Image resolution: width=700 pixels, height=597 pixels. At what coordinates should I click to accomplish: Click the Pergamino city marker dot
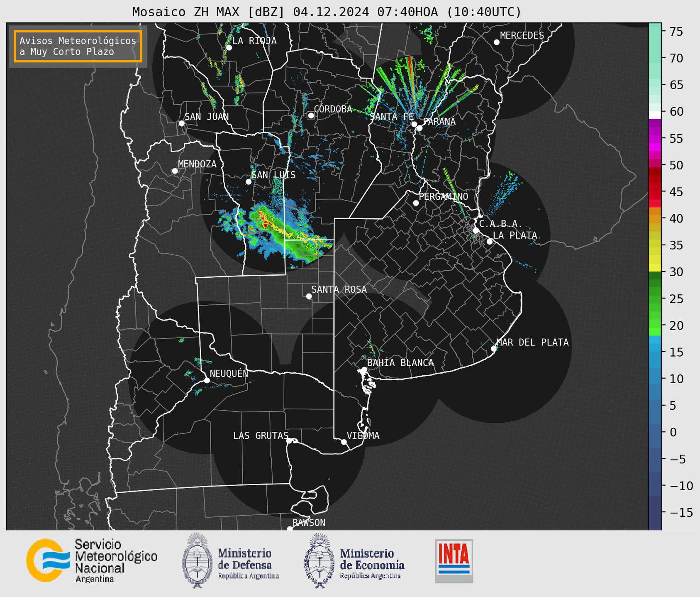pyautogui.click(x=416, y=203)
